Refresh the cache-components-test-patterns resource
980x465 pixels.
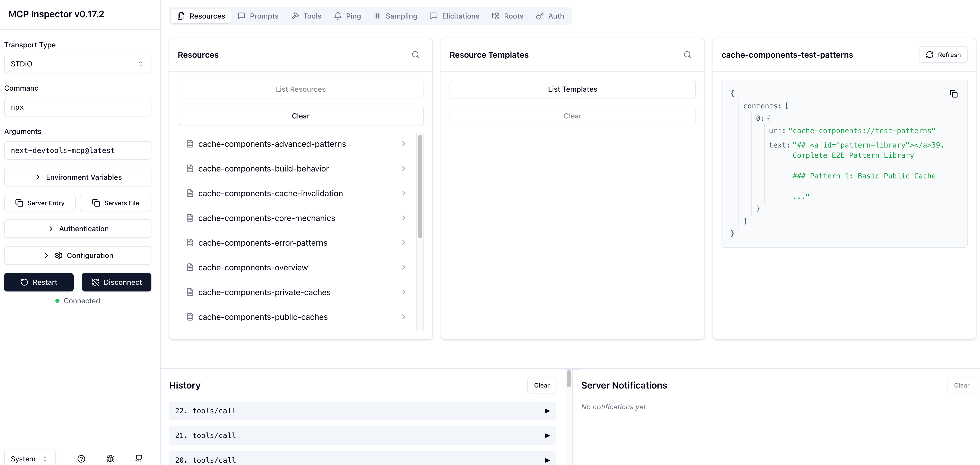[943, 55]
